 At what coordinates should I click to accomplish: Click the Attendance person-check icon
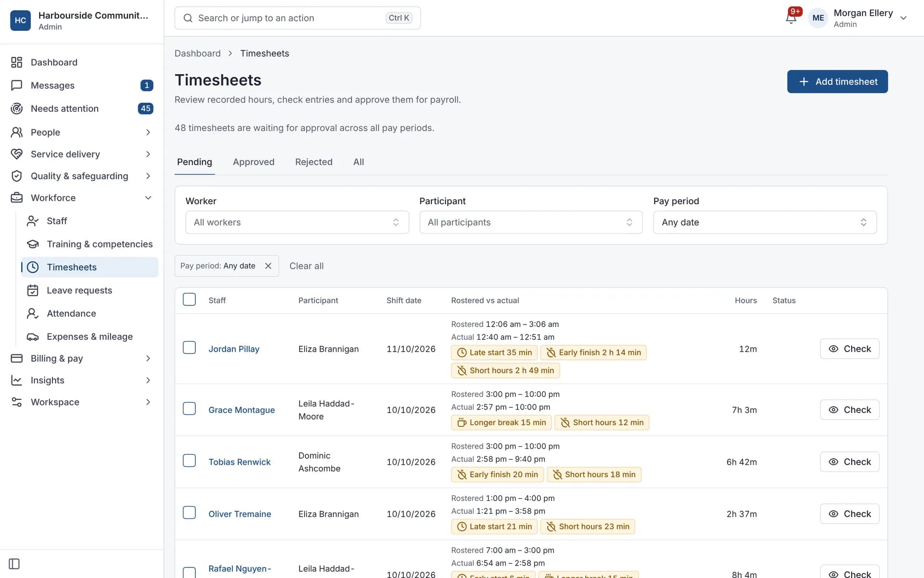coord(33,314)
